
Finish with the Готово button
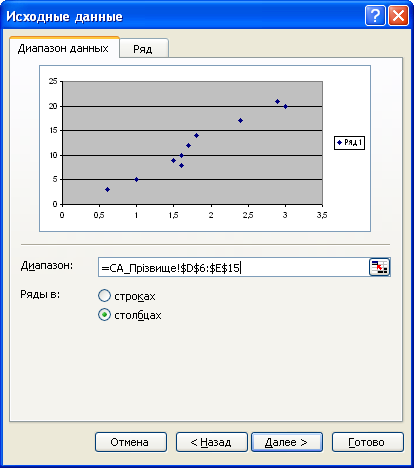368,442
